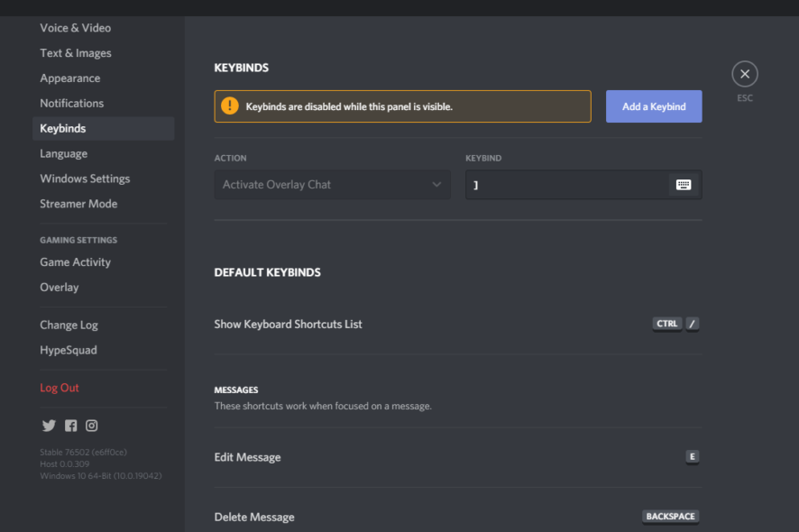Open Discord's Instagram page icon
Image resolution: width=799 pixels, height=532 pixels.
92,426
